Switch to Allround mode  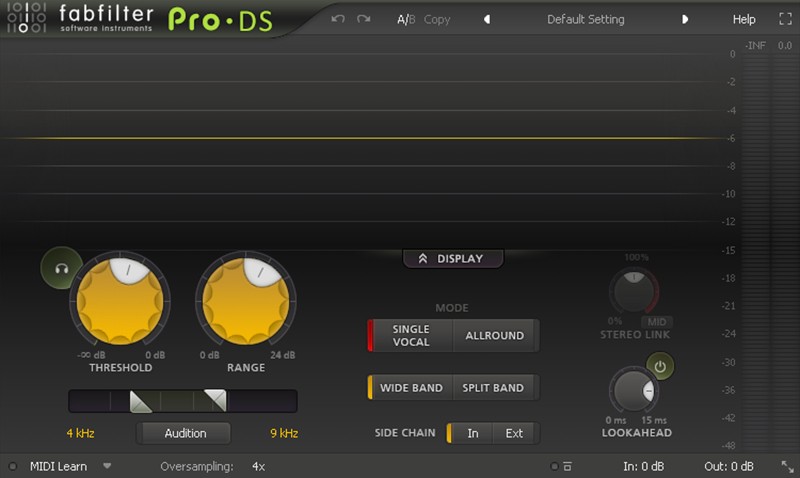pos(494,336)
